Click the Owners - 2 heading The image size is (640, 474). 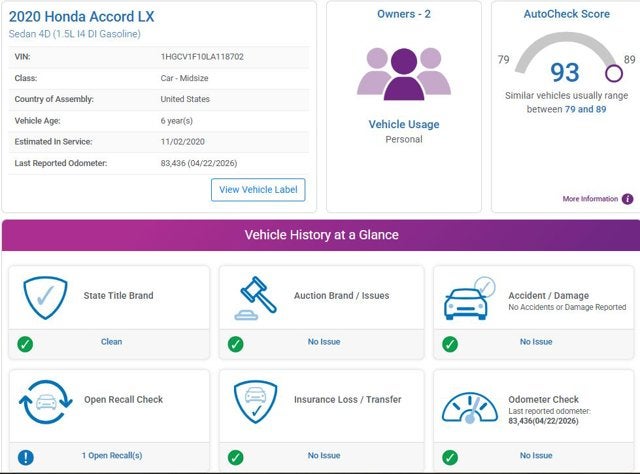click(404, 14)
